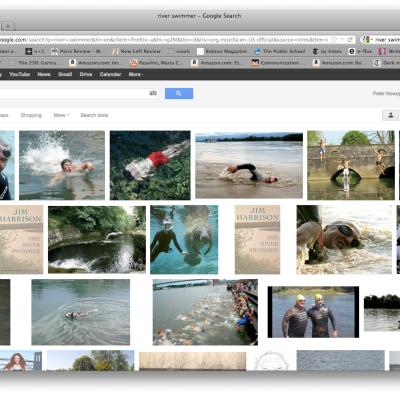Image resolution: width=400 pixels, height=394 pixels.
Task: Open The 250: Gertru... bookmark
Action: pos(35,63)
